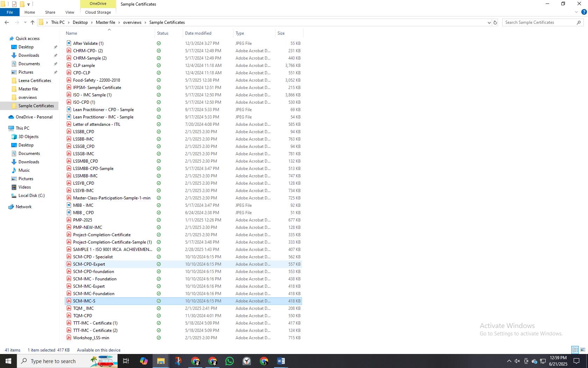Click the Network icon in navigation pane
This screenshot has width=588, height=368.
pyautogui.click(x=11, y=207)
